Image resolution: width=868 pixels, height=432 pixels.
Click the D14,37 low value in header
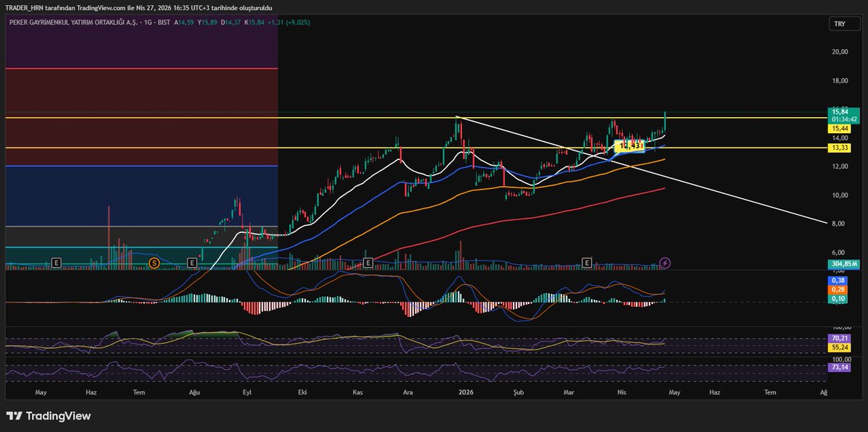pyautogui.click(x=232, y=22)
